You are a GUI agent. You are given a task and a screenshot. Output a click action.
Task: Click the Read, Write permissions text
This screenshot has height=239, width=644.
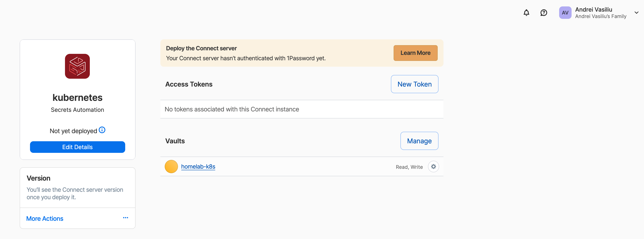pos(409,167)
